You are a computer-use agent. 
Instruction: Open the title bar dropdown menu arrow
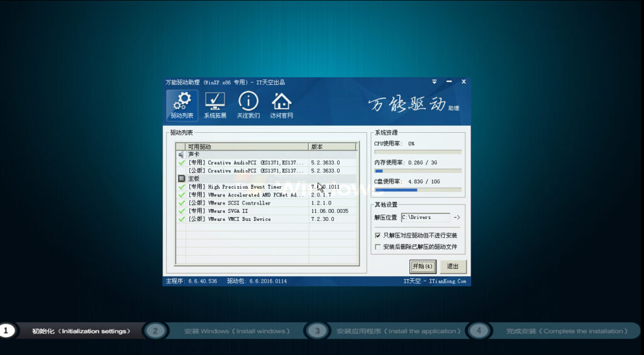pos(434,82)
